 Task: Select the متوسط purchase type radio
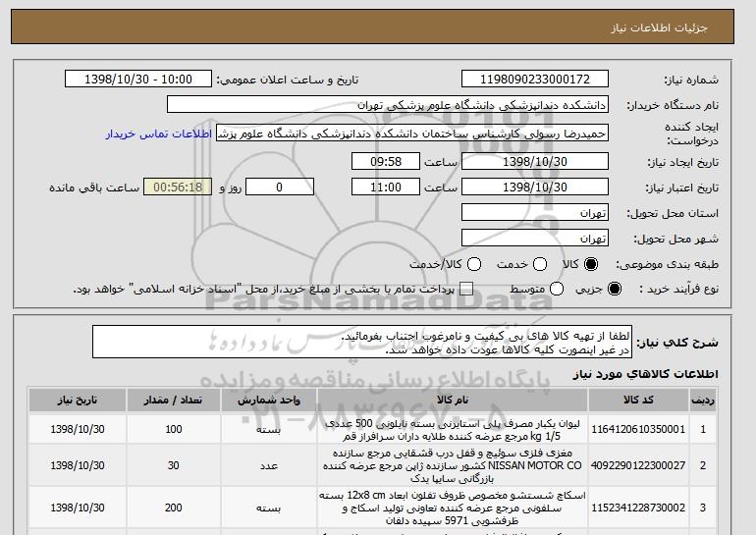click(557, 289)
